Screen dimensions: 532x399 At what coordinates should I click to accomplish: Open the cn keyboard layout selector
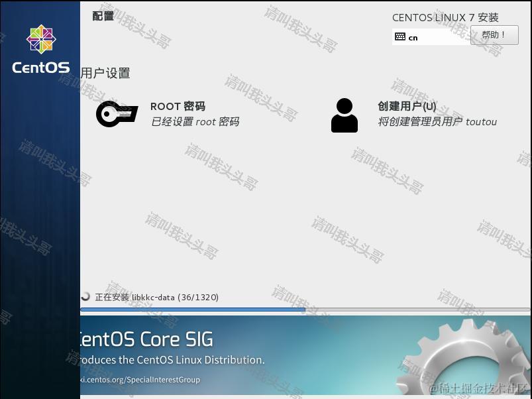tap(431, 38)
